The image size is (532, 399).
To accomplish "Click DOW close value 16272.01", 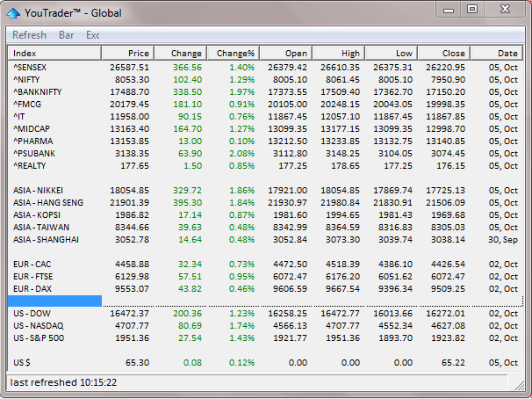I will [445, 314].
